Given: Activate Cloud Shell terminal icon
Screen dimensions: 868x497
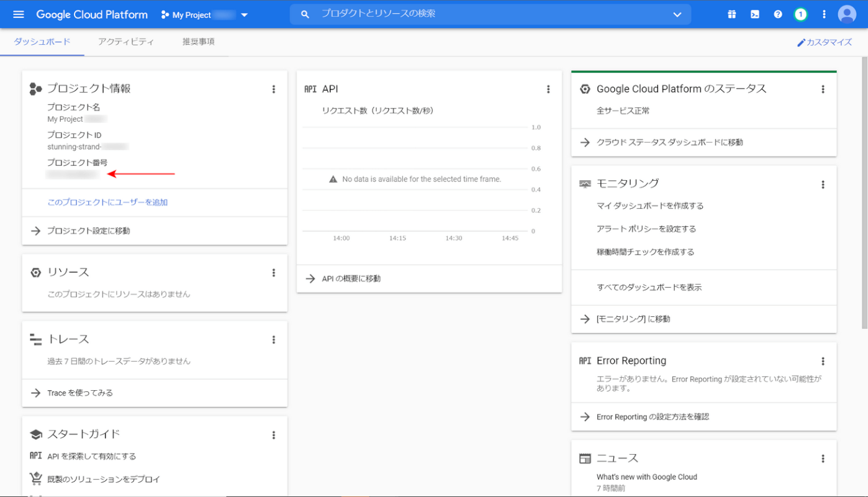Looking at the screenshot, I should [x=755, y=14].
